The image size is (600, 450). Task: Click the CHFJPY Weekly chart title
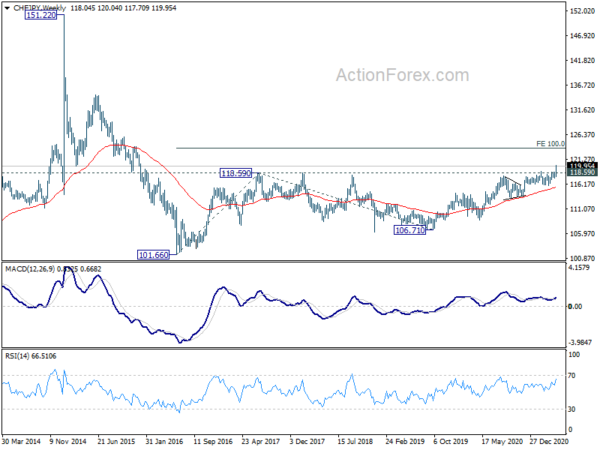39,8
